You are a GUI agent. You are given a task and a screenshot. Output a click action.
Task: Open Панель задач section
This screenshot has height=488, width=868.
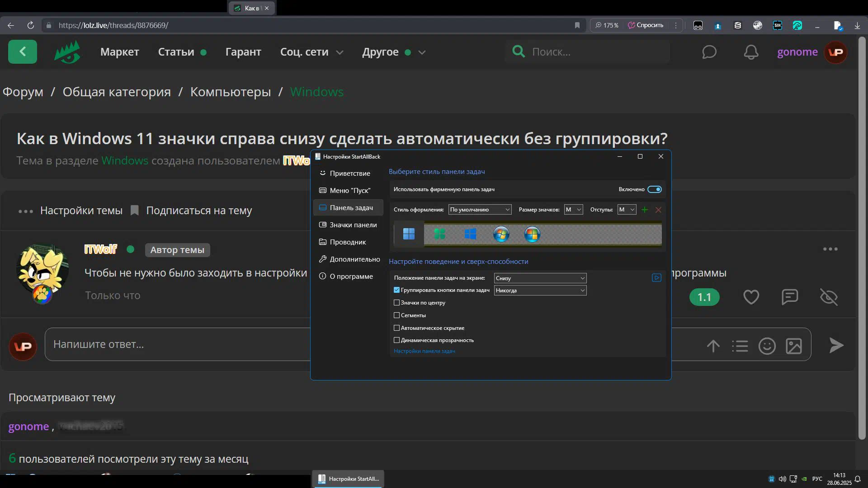[x=348, y=207]
